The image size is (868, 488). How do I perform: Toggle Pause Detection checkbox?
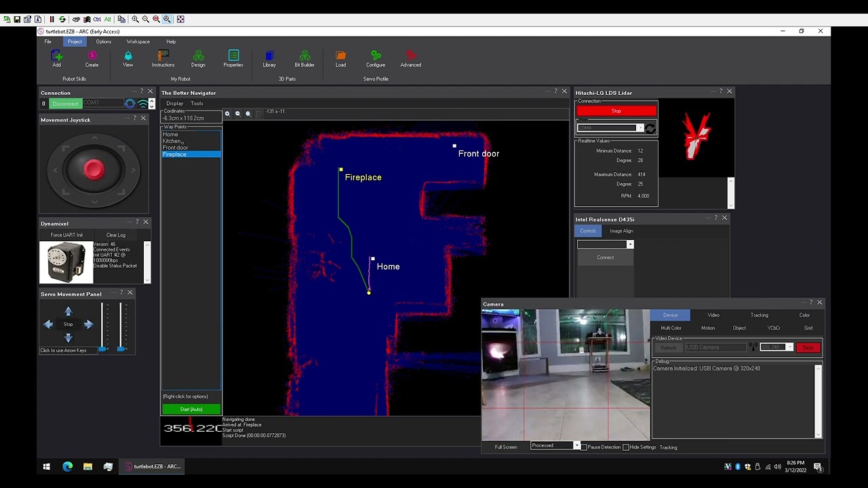point(584,447)
